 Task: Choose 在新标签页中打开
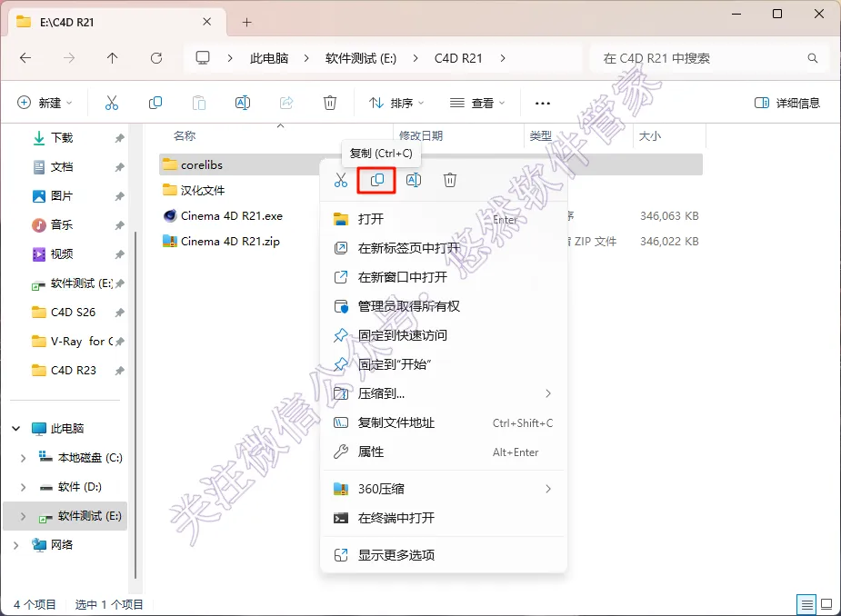coord(443,248)
